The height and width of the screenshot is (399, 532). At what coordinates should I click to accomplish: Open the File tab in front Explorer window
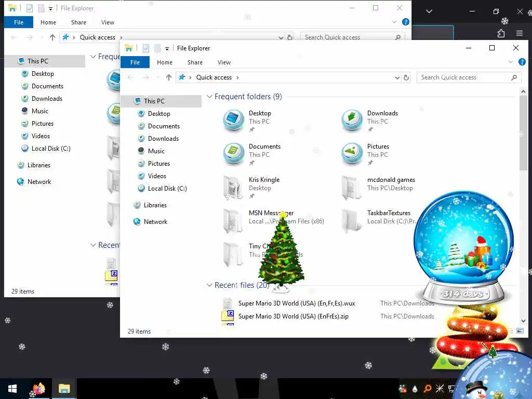[x=135, y=62]
